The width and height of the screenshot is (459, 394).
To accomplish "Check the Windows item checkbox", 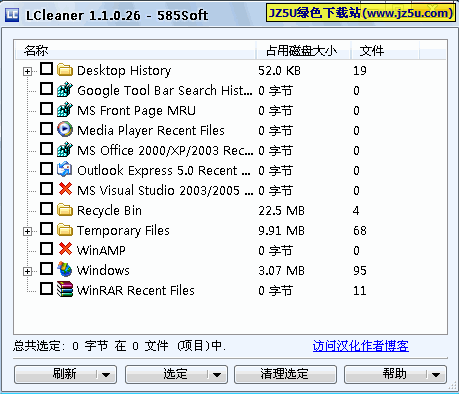I will click(x=46, y=269).
